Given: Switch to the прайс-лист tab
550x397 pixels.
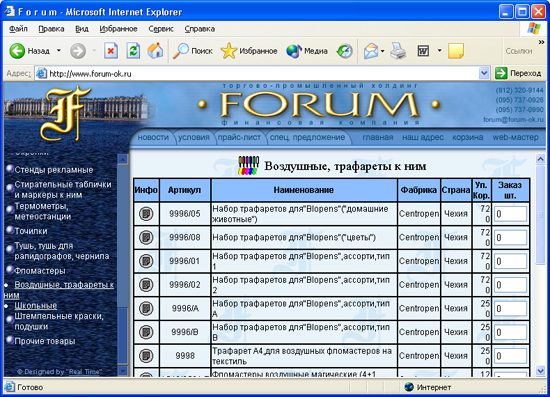Looking at the screenshot, I should 239,137.
